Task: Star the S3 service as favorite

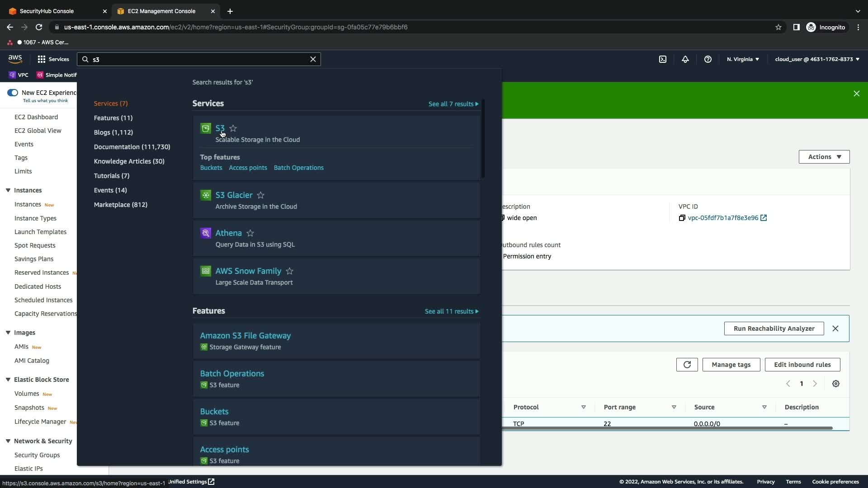Action: click(233, 128)
